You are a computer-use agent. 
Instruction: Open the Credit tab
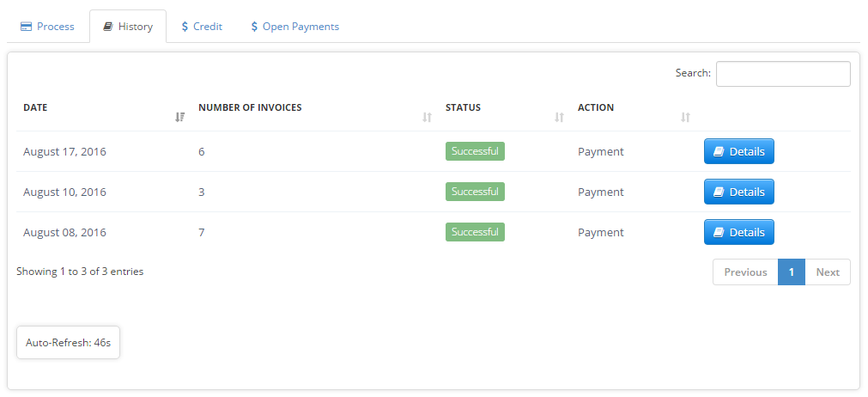tap(202, 27)
